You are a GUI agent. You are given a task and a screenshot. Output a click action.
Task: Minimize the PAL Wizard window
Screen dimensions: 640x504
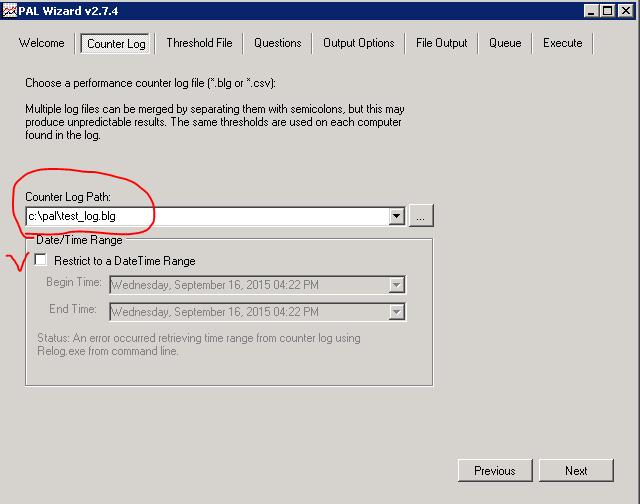pos(591,11)
